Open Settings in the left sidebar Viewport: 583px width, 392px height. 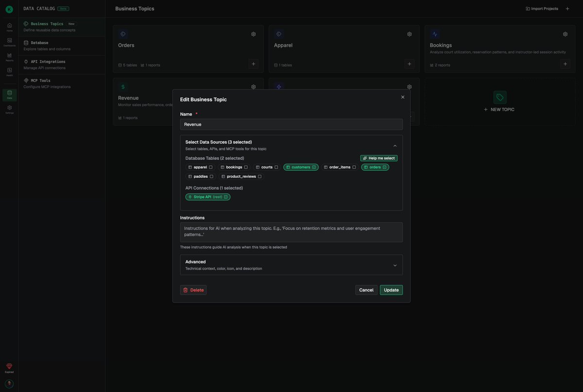pyautogui.click(x=9, y=109)
